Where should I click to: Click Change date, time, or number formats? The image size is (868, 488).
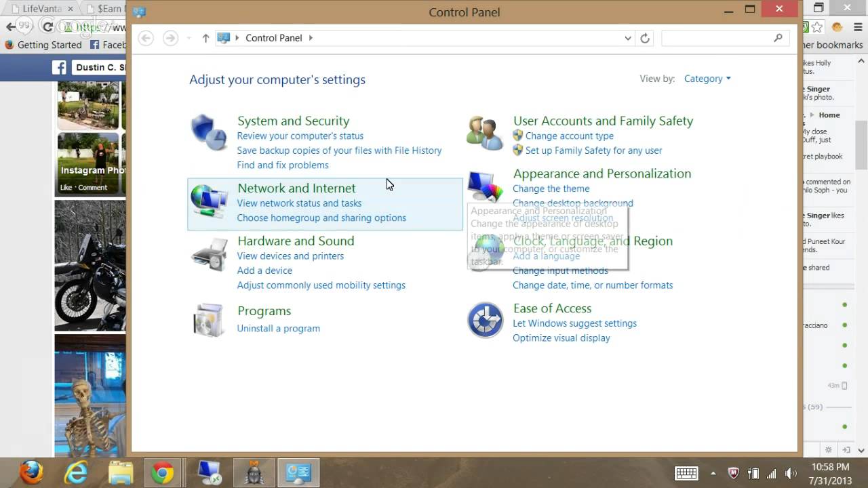[593, 285]
